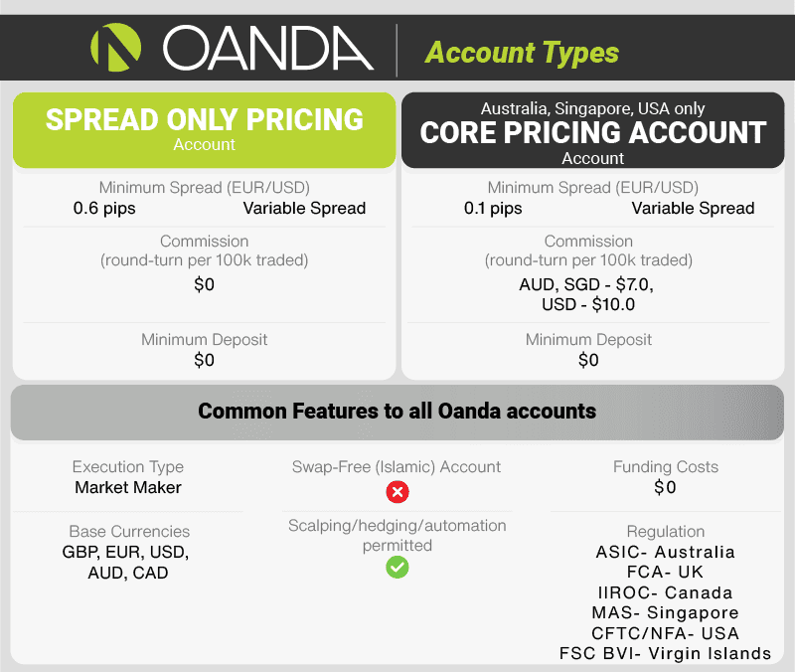Click FSC BVI- Virgin Islands entry

(665, 653)
